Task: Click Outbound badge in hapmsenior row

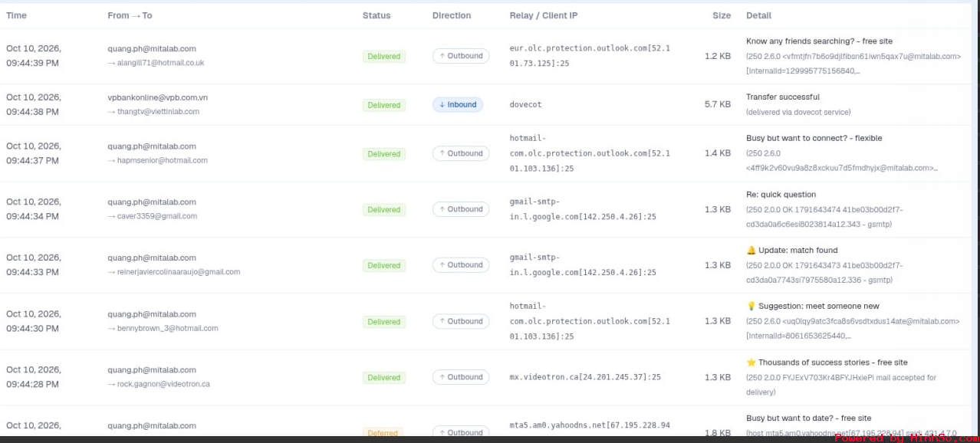Action: 461,153
